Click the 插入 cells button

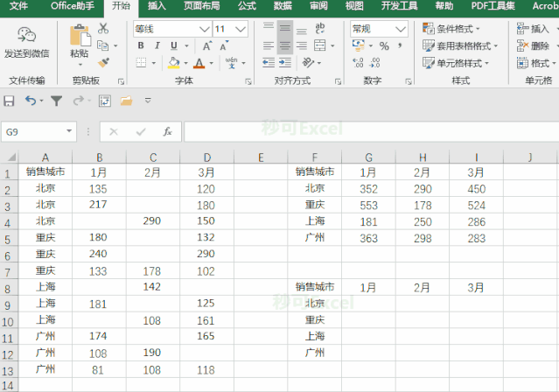coord(534,29)
